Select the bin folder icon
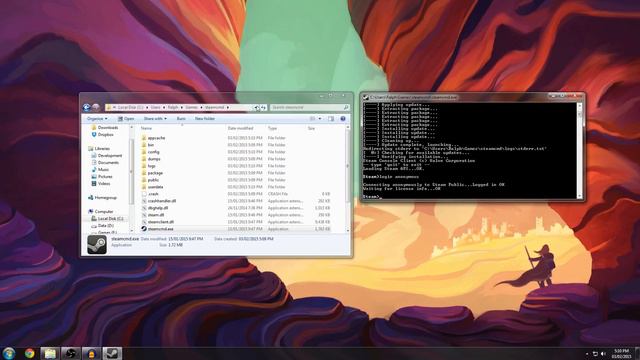 point(144,145)
